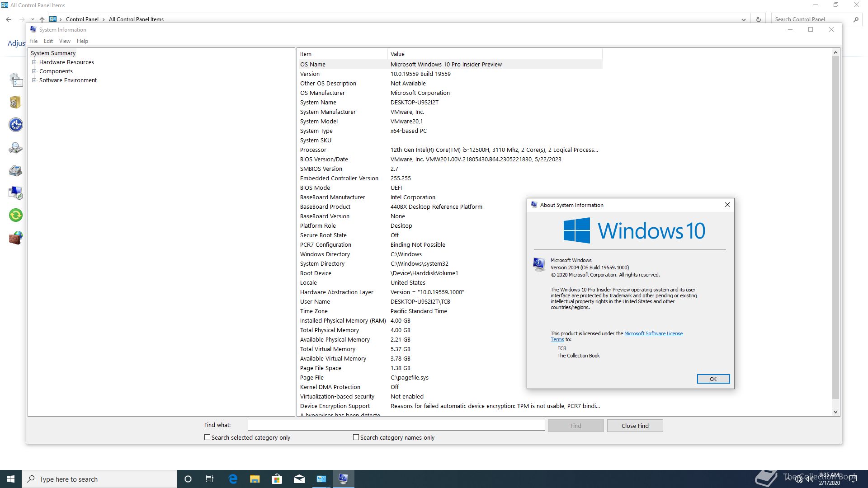868x488 pixels.
Task: Click All Control Panel Items breadcrumb
Action: click(136, 19)
